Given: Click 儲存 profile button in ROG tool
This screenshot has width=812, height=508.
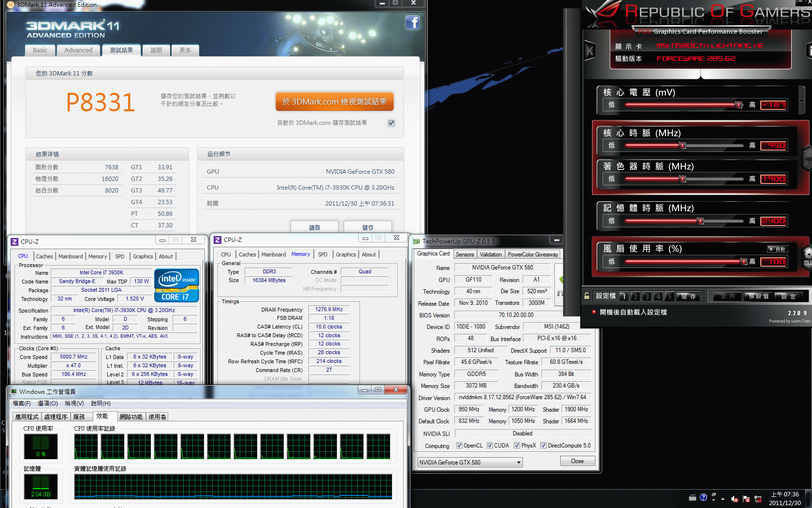Looking at the screenshot, I should (689, 297).
